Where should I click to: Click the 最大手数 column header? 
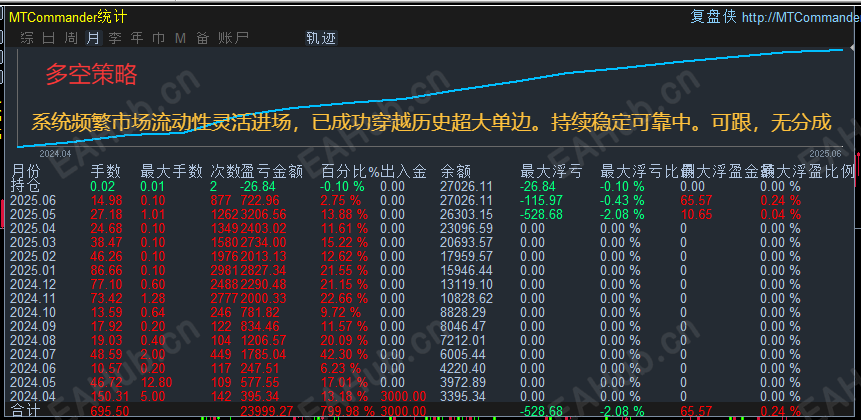[x=172, y=172]
